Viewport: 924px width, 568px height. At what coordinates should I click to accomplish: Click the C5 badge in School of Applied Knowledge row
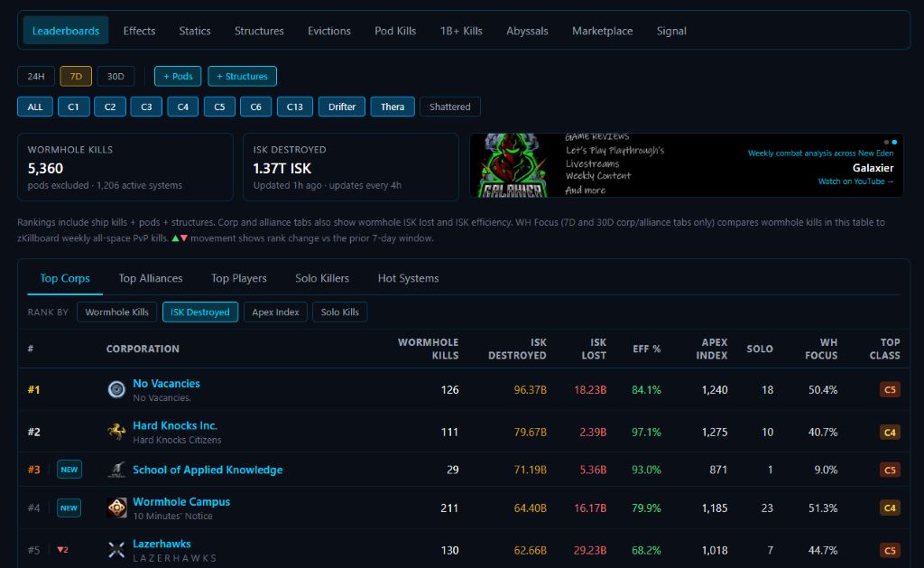tap(890, 470)
